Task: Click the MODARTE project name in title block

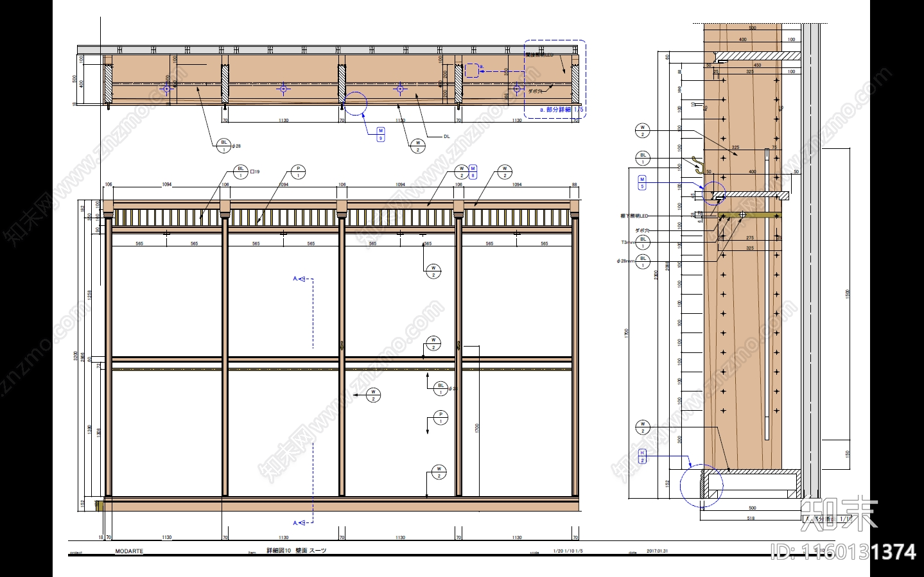Action: (x=129, y=551)
